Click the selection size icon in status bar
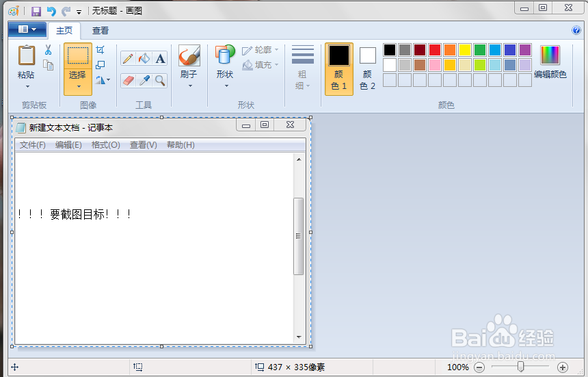 point(138,367)
